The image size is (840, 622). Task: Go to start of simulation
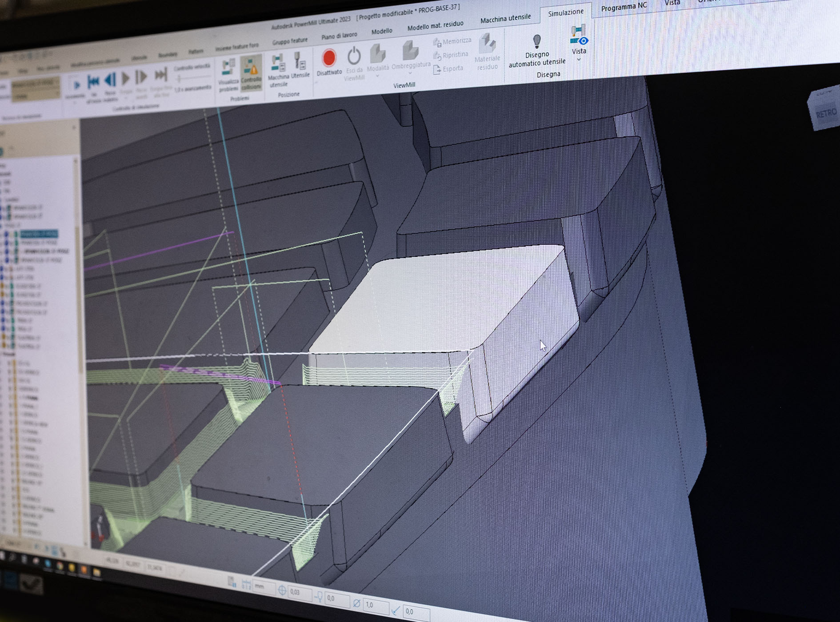(93, 82)
